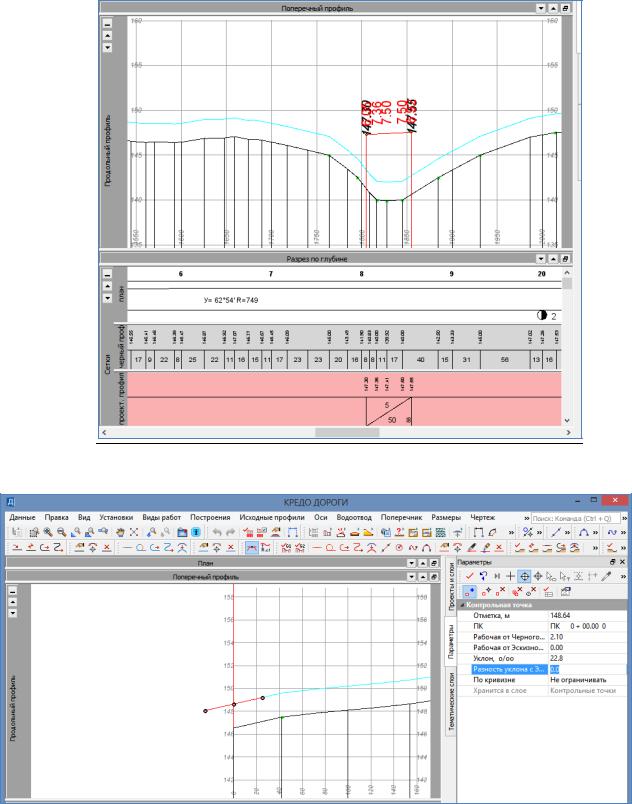Open the Исходные профили menu

click(272, 517)
